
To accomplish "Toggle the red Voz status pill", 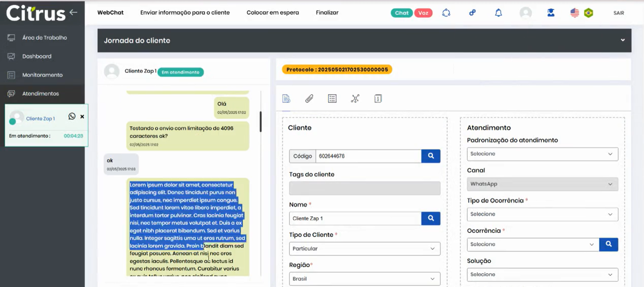I will (x=423, y=13).
